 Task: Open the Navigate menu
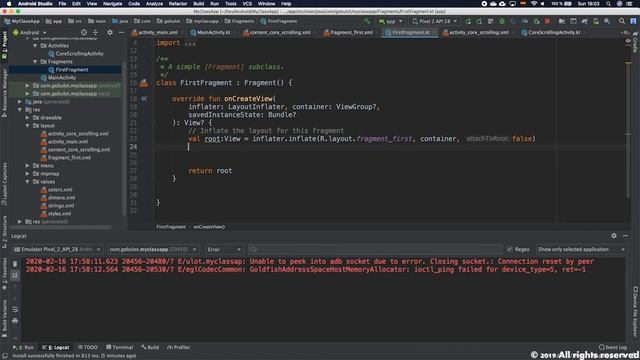pyautogui.click(x=112, y=4)
